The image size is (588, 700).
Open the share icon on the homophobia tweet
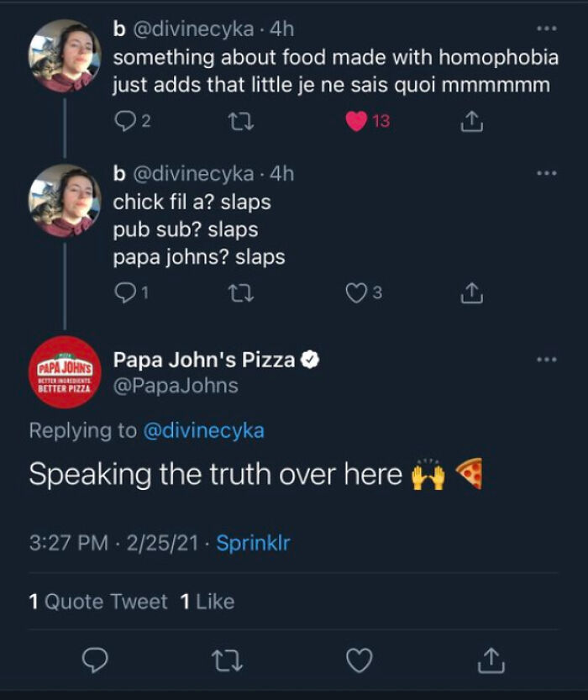(473, 120)
